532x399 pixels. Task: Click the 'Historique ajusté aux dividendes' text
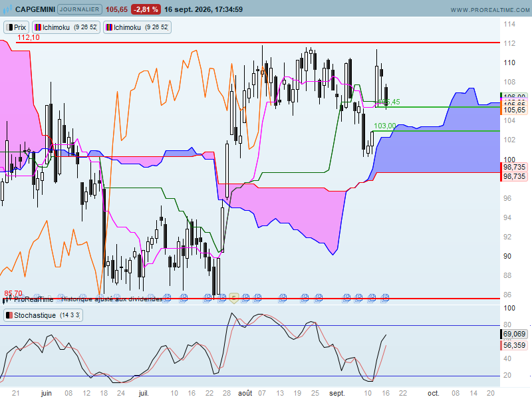112,299
